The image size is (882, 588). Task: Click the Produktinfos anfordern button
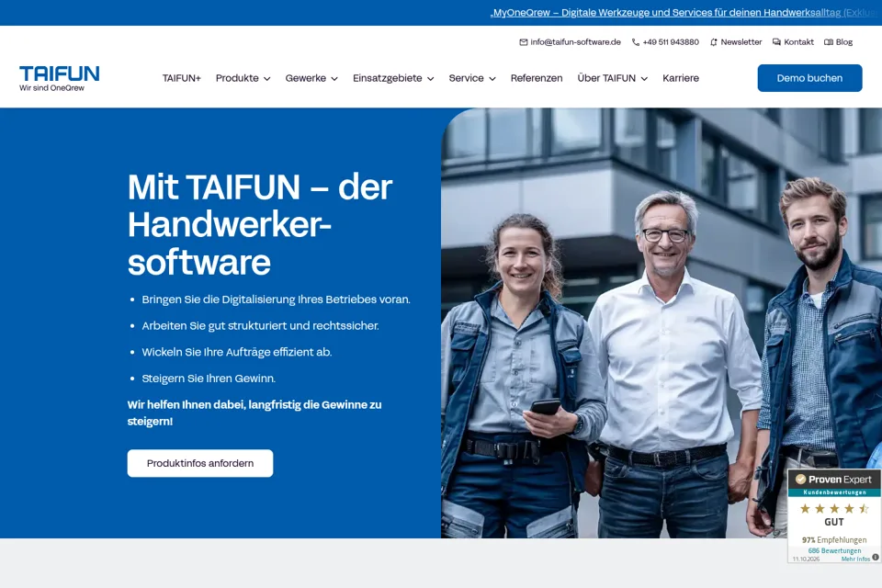200,463
